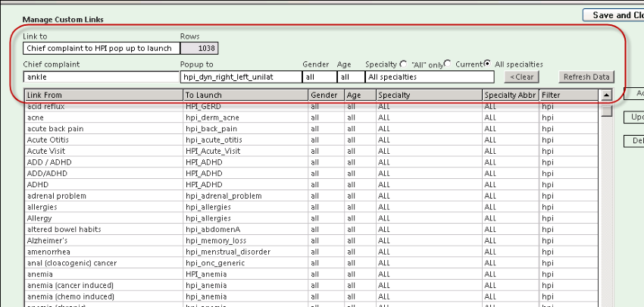Viewport: 644px width, 307px height.
Task: Click the Popup to field hpi_dyn_right_left_unilat
Action: point(241,77)
